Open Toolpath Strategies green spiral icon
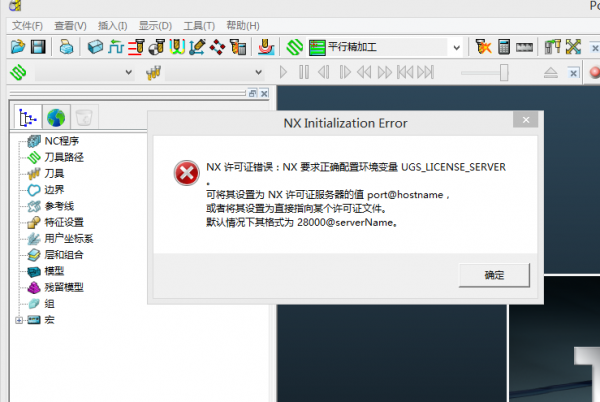 pyautogui.click(x=295, y=47)
